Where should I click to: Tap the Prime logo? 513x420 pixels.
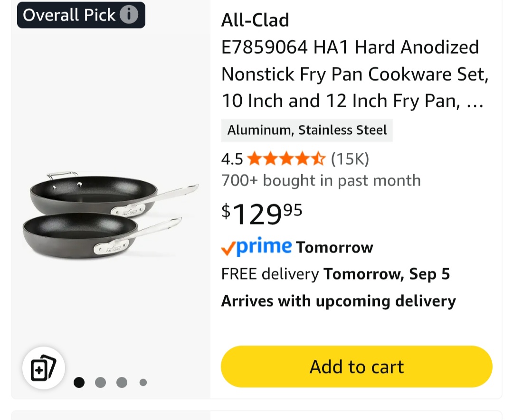(x=264, y=247)
